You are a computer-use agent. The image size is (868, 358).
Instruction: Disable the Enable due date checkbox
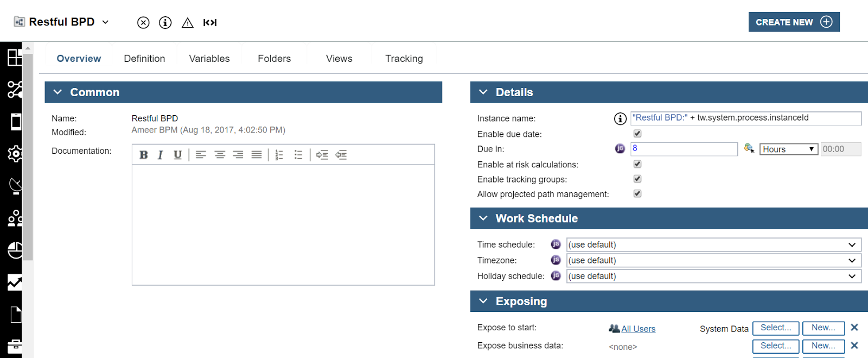click(637, 133)
